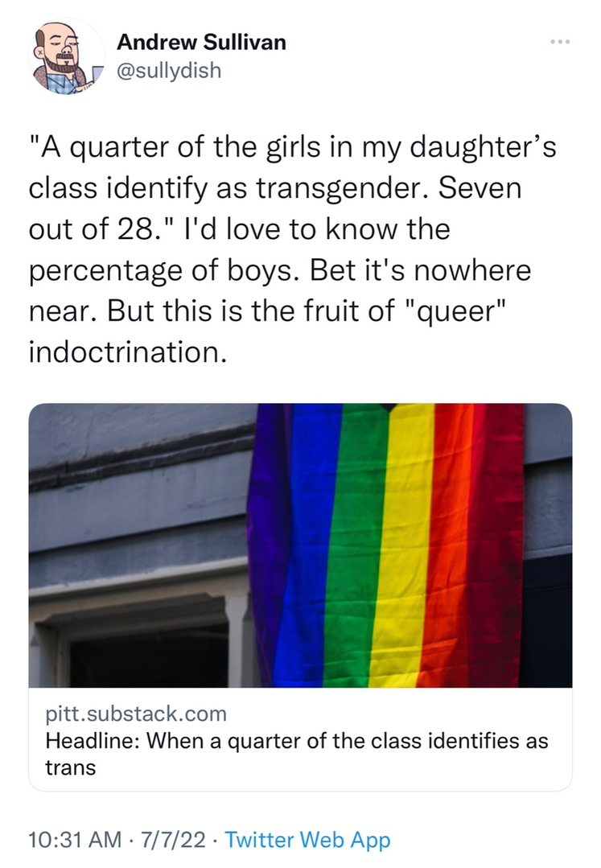Click the word "trans" ending the card headline
The width and height of the screenshot is (601, 868).
(70, 767)
